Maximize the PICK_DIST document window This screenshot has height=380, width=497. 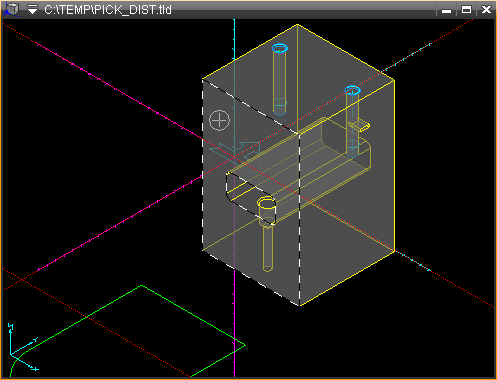[466, 10]
